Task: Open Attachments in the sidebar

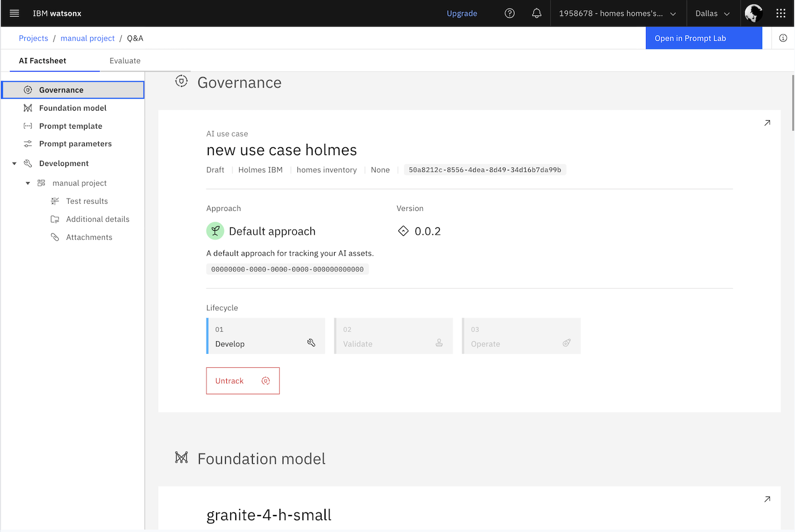Action: click(89, 237)
